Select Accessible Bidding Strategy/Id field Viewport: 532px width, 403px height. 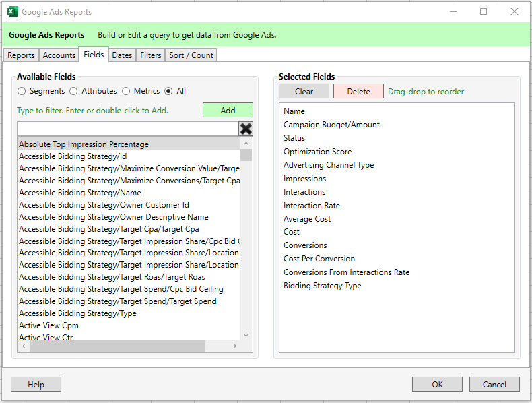(x=129, y=156)
